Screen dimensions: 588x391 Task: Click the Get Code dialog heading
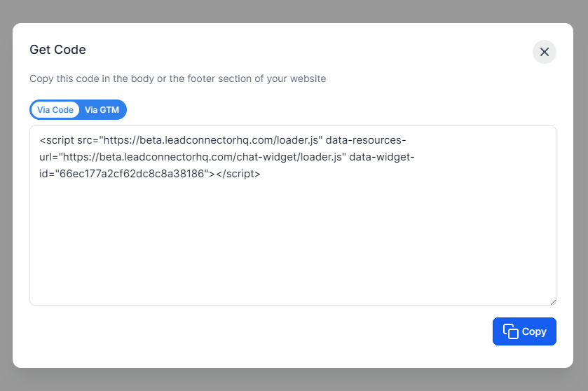click(x=57, y=50)
